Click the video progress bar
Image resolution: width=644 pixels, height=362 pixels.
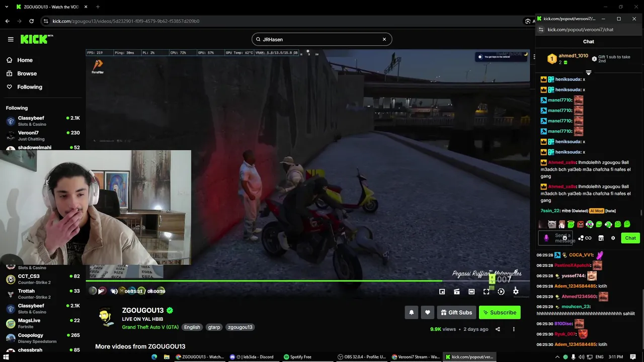[x=307, y=281]
